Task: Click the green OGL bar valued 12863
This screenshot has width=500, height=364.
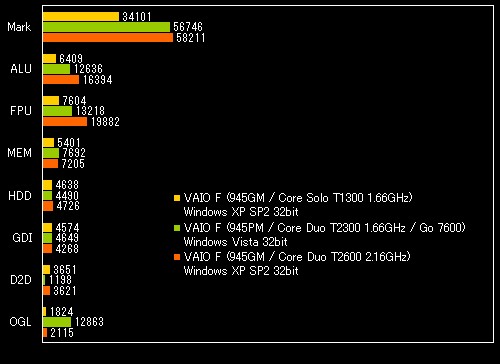Action: click(57, 322)
